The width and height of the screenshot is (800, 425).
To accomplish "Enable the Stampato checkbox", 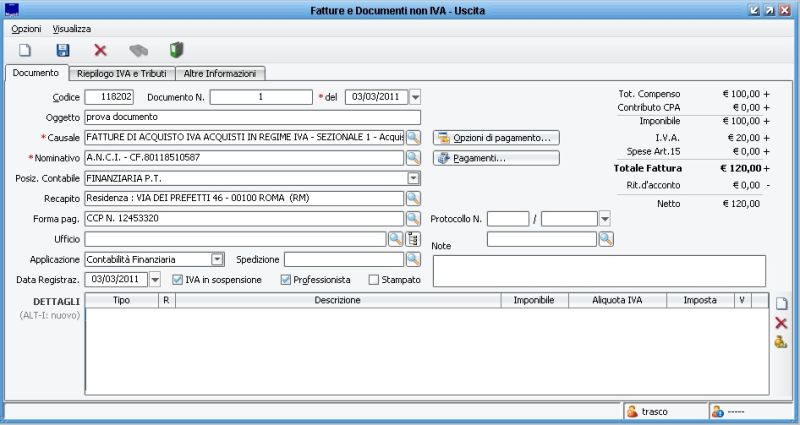I will [374, 280].
